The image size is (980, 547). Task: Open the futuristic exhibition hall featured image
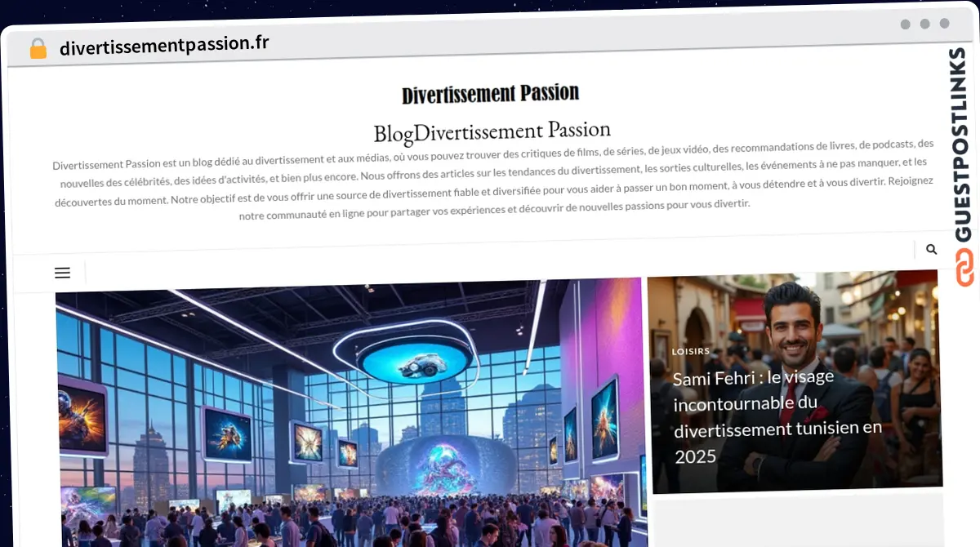pyautogui.click(x=351, y=412)
